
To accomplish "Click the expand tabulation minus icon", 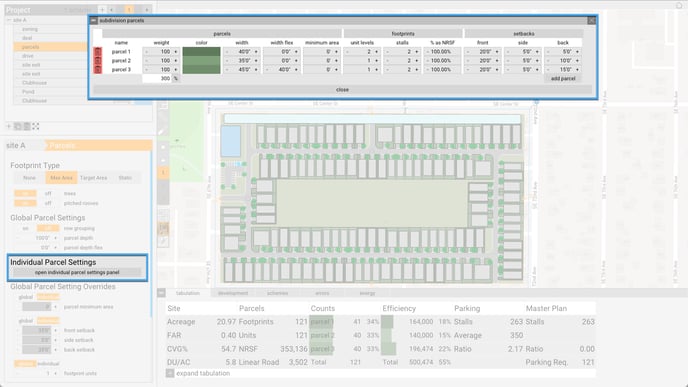I will pyautogui.click(x=170, y=373).
